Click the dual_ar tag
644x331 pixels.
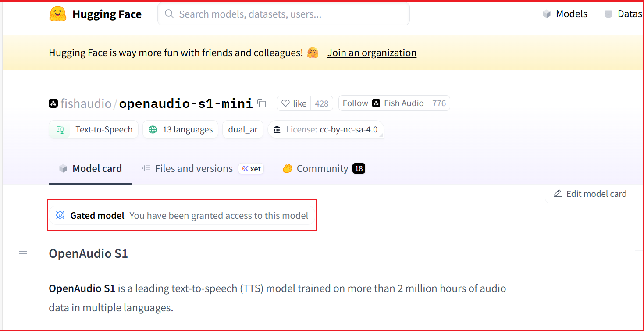pyautogui.click(x=243, y=130)
